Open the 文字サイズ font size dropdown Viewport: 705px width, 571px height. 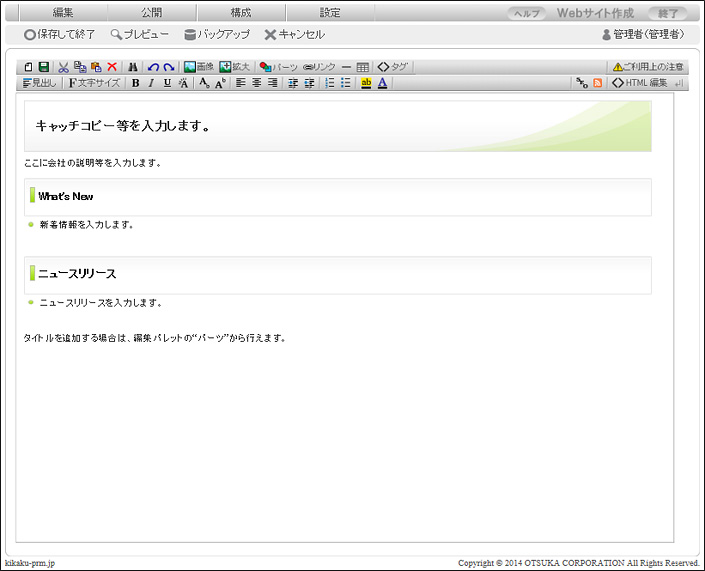(x=95, y=83)
